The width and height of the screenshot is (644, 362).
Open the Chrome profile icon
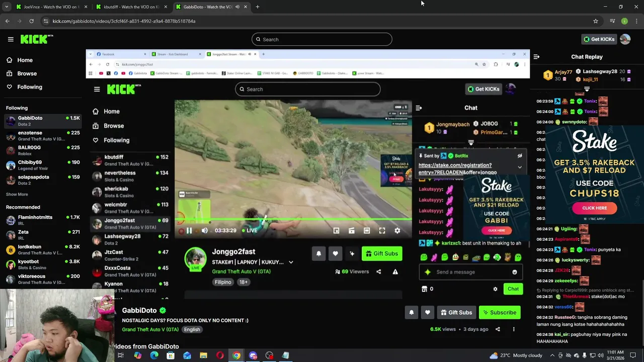[624, 21]
